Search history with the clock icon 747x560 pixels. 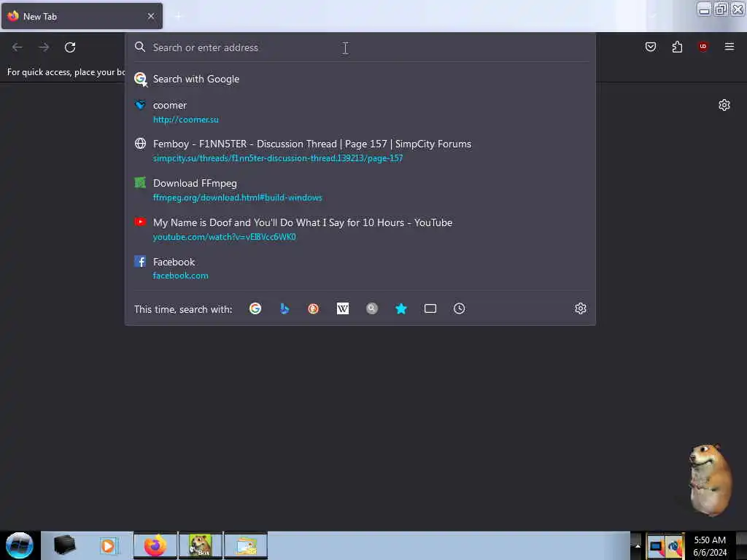pyautogui.click(x=460, y=308)
